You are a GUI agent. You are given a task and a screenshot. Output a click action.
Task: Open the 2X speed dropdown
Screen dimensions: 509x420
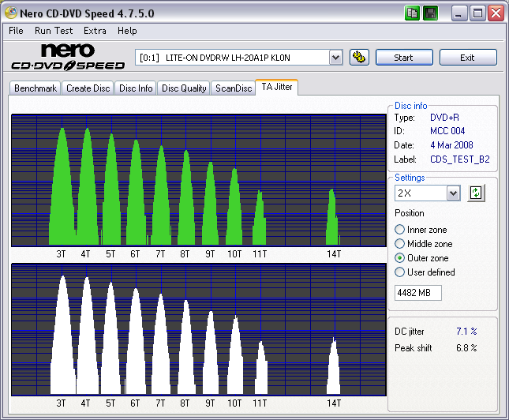click(x=453, y=193)
